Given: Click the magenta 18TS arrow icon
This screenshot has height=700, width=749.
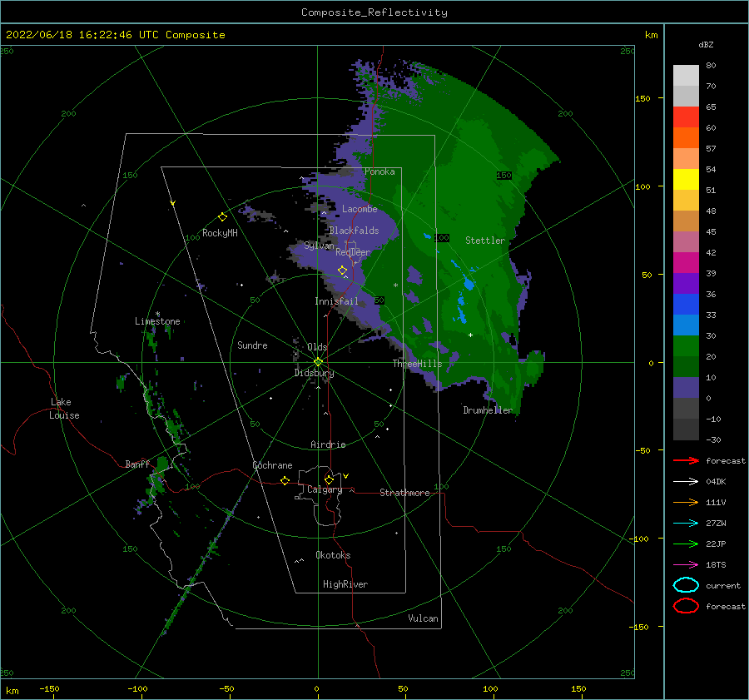Looking at the screenshot, I should [x=686, y=564].
